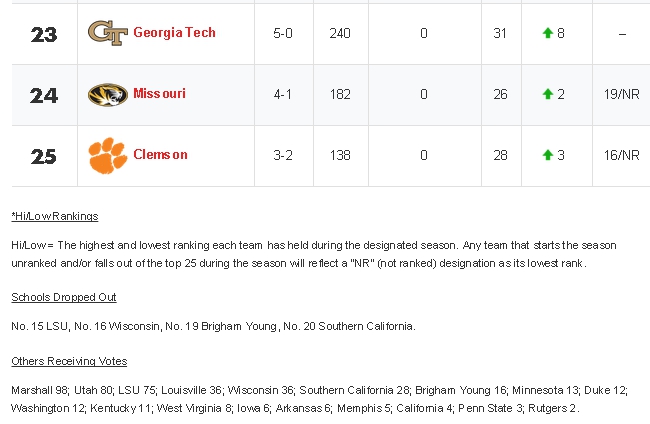Viewport: 650px width, 424px height.
Task: Click Clemson's green up arrow
Action: point(548,155)
